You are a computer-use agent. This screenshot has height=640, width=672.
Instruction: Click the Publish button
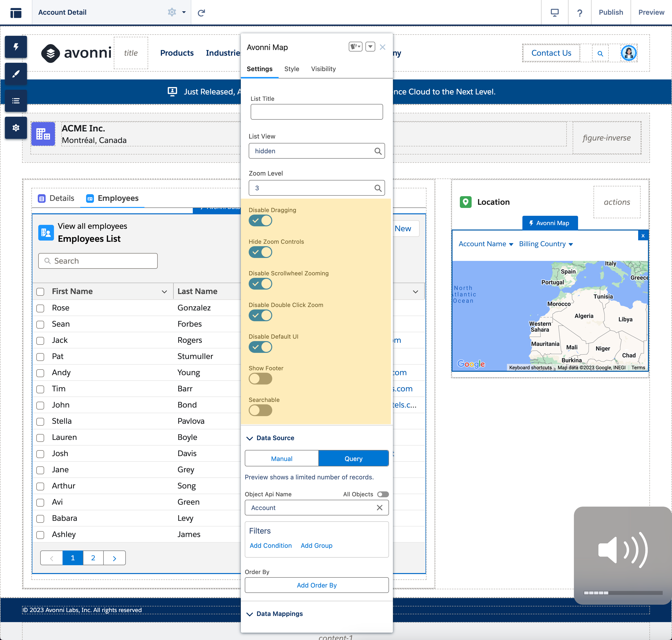(611, 13)
